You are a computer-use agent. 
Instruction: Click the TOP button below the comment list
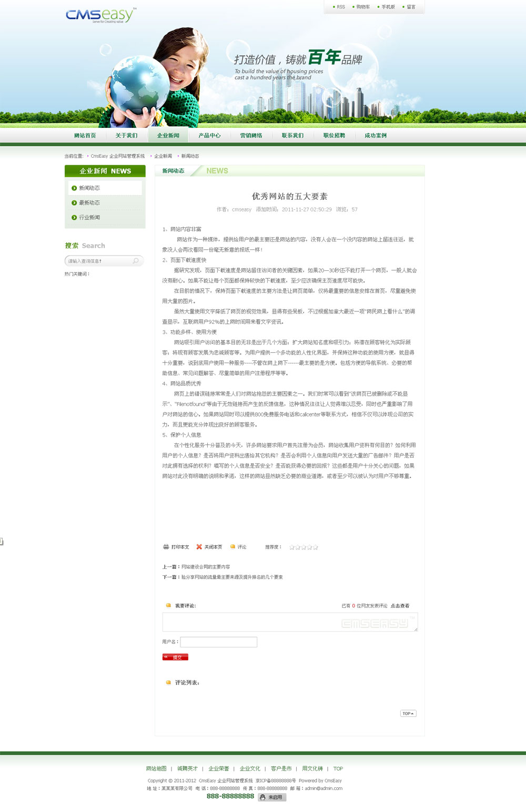408,714
